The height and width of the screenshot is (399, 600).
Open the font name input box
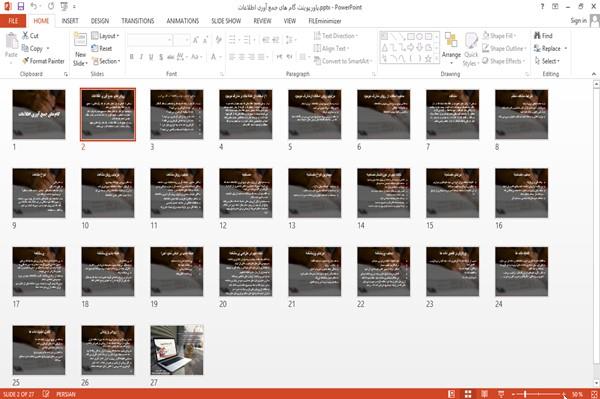click(149, 40)
